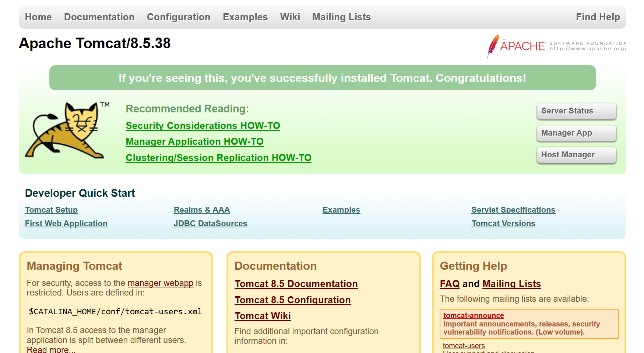The width and height of the screenshot is (644, 353).
Task: Go to Configuration in the top nav
Action: 179,17
